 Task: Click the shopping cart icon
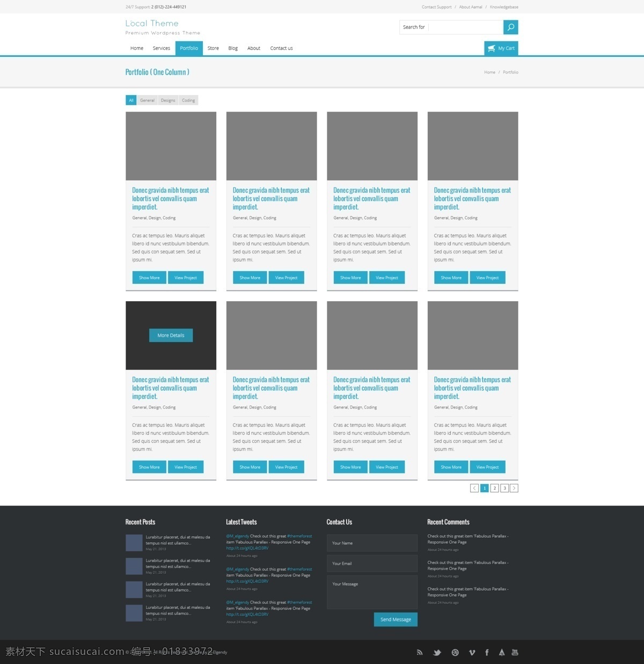(x=491, y=48)
